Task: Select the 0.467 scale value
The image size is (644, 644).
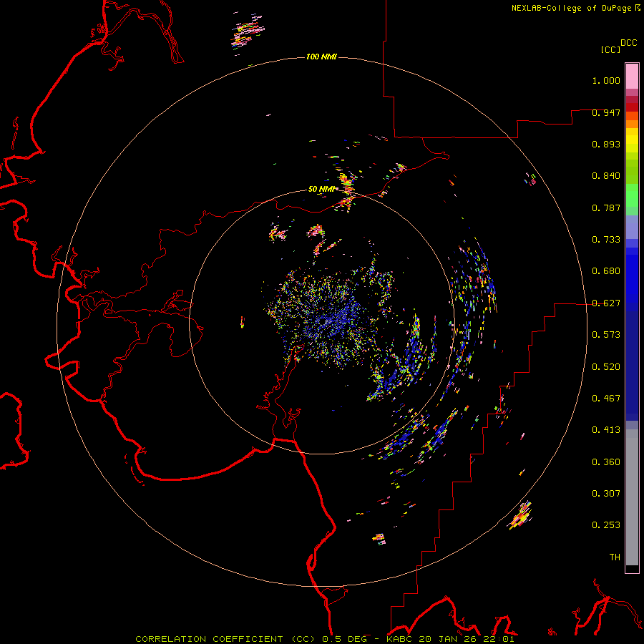Action: coord(606,399)
